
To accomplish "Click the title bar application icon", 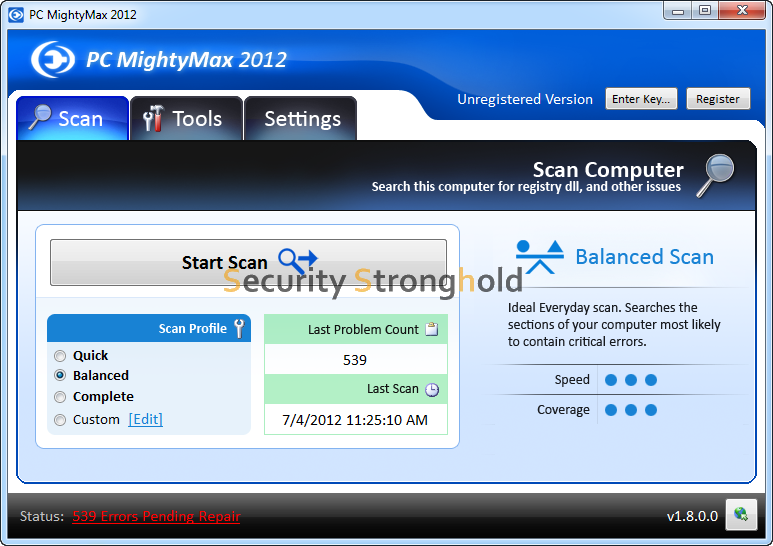I will [16, 15].
